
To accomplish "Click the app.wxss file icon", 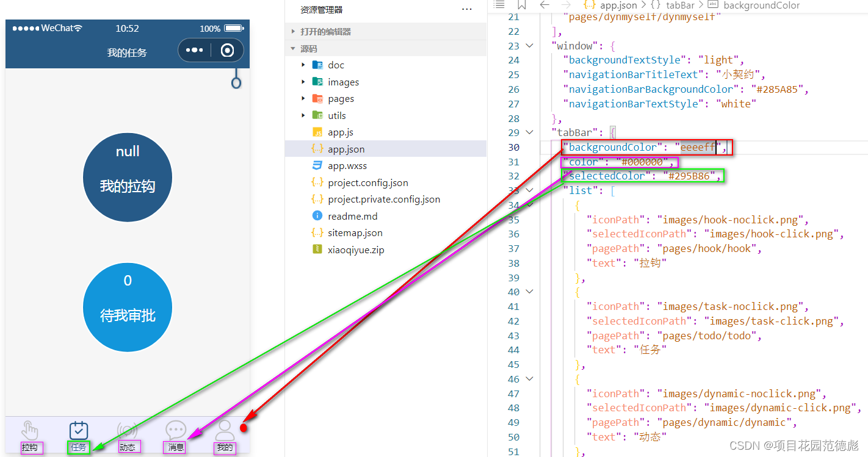I will 317,166.
